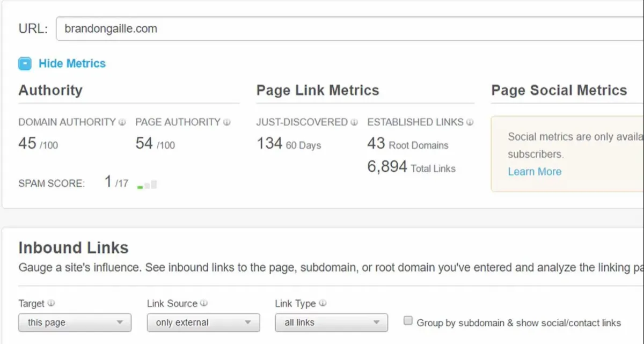Collapse metrics via Hide Metrics link
The image size is (644, 344).
tap(72, 63)
